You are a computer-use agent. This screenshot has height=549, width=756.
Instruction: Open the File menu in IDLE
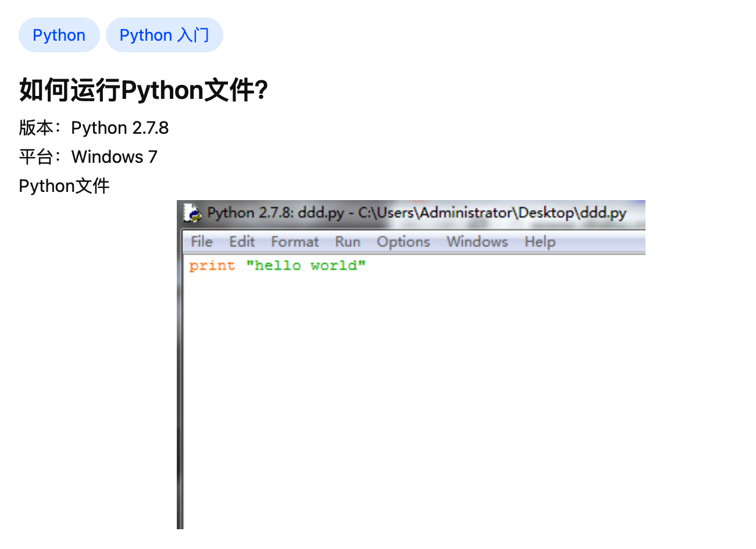(x=202, y=241)
